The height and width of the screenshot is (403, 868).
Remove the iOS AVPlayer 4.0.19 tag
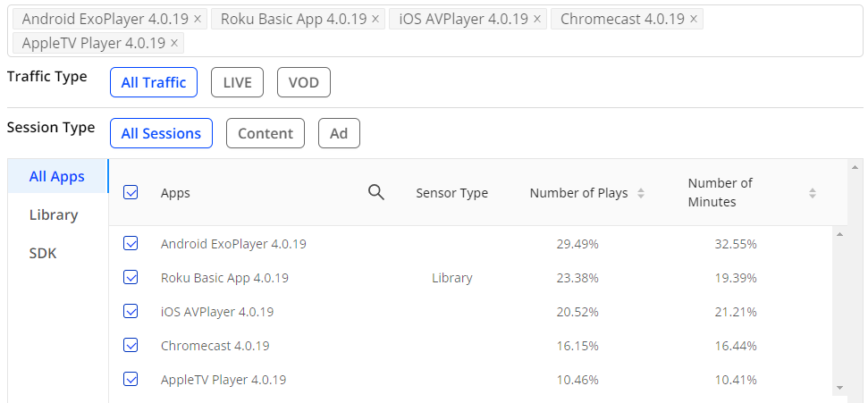click(x=537, y=19)
